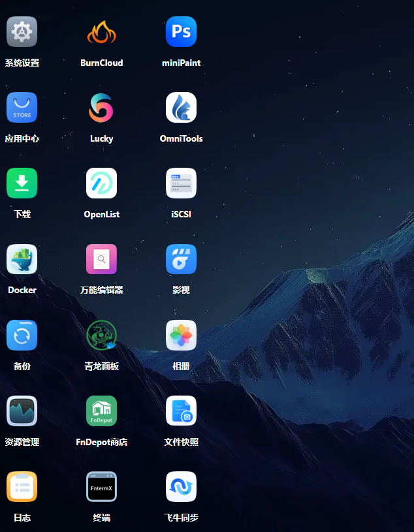
Task: Click the Docker text label
Action: (x=22, y=290)
